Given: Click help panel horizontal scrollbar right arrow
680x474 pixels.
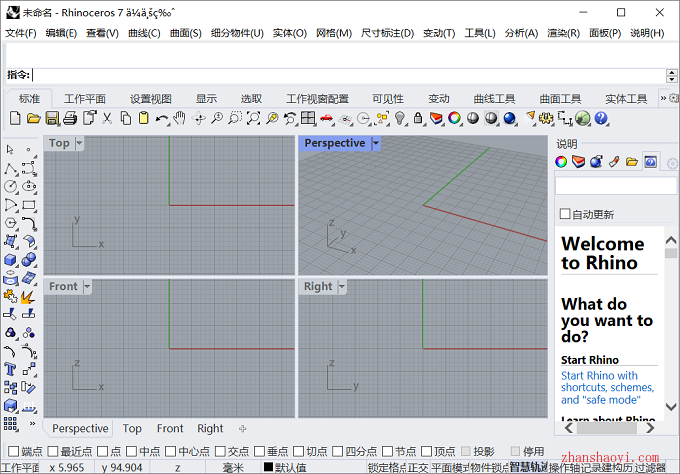Looking at the screenshot, I should coord(650,428).
